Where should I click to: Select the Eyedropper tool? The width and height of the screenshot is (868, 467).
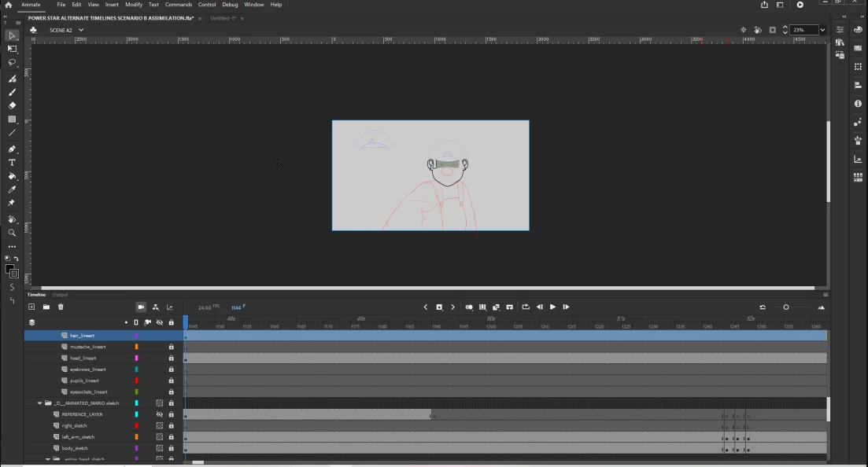click(x=12, y=189)
